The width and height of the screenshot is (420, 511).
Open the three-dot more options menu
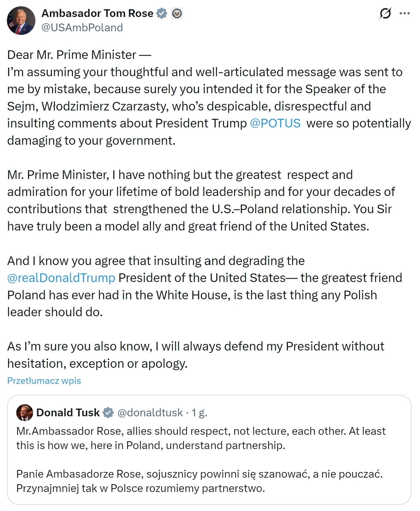(405, 13)
